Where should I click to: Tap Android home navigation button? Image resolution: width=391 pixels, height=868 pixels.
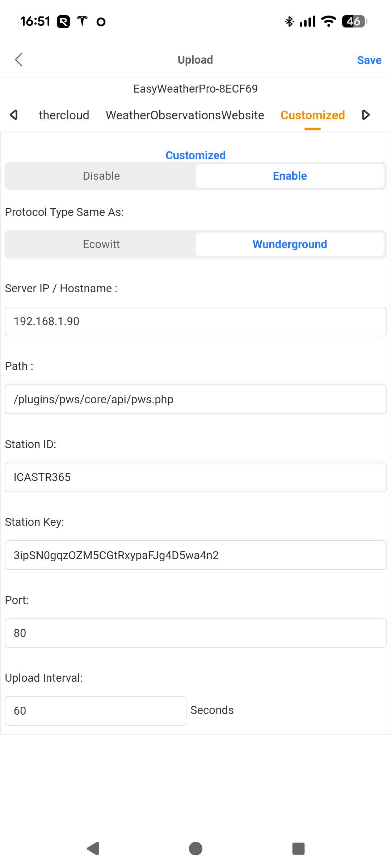pyautogui.click(x=195, y=848)
